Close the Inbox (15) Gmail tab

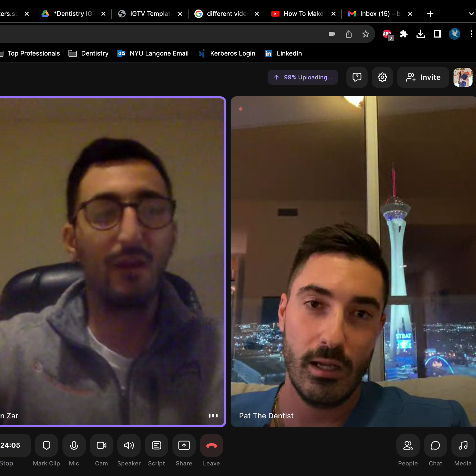[410, 14]
